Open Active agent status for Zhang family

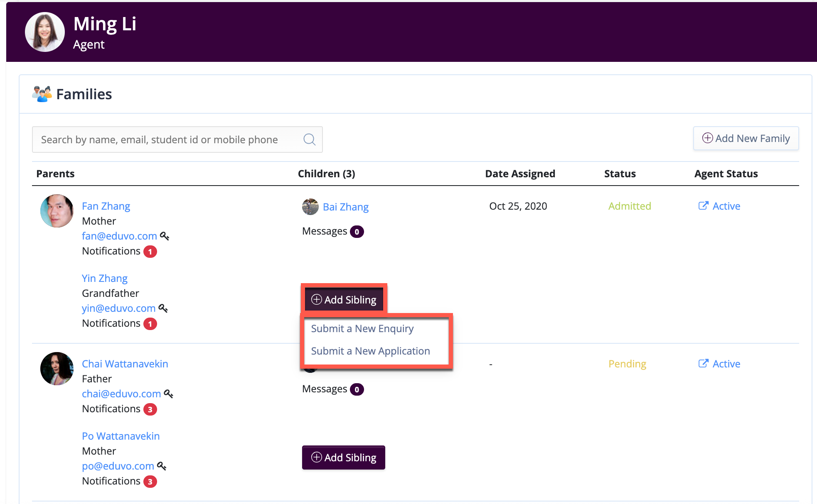(x=719, y=206)
